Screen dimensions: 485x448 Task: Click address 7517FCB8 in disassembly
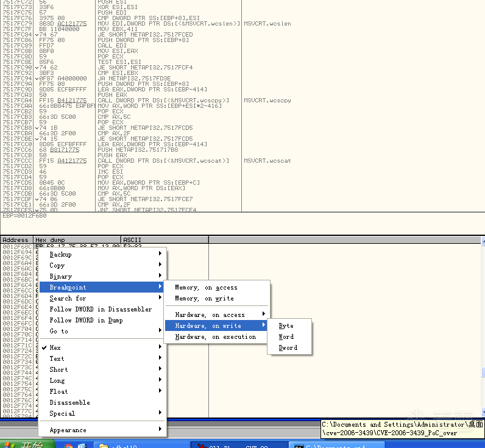[x=17, y=128]
